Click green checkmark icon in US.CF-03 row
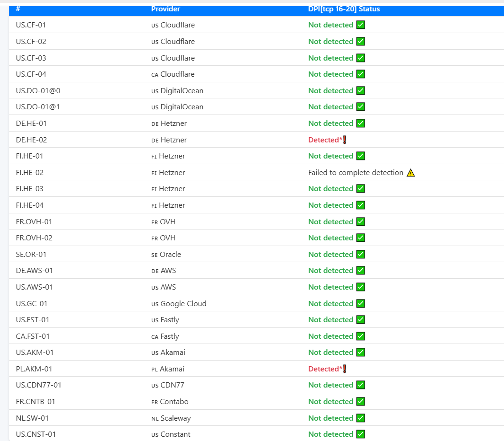 click(x=361, y=58)
